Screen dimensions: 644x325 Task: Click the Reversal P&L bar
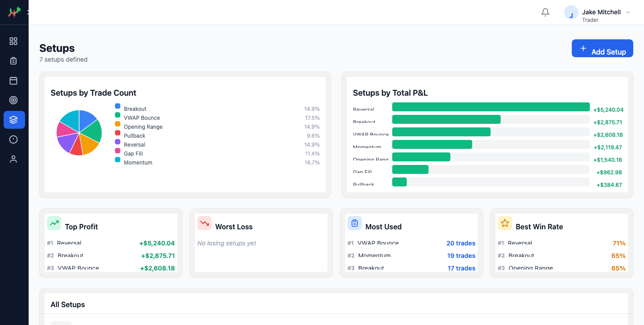click(491, 107)
